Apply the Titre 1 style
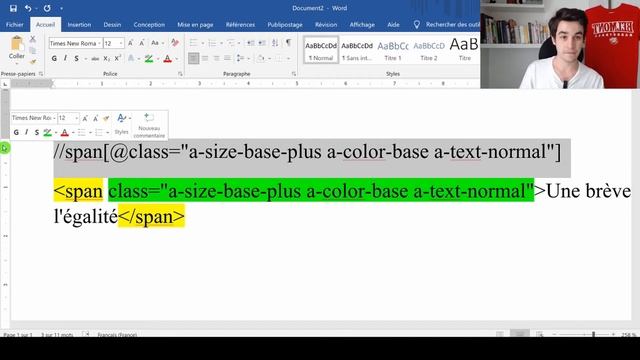This screenshot has width=640, height=360. click(393, 50)
